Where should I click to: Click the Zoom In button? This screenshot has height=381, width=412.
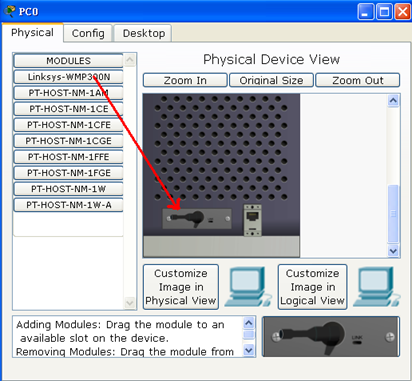pyautogui.click(x=185, y=80)
